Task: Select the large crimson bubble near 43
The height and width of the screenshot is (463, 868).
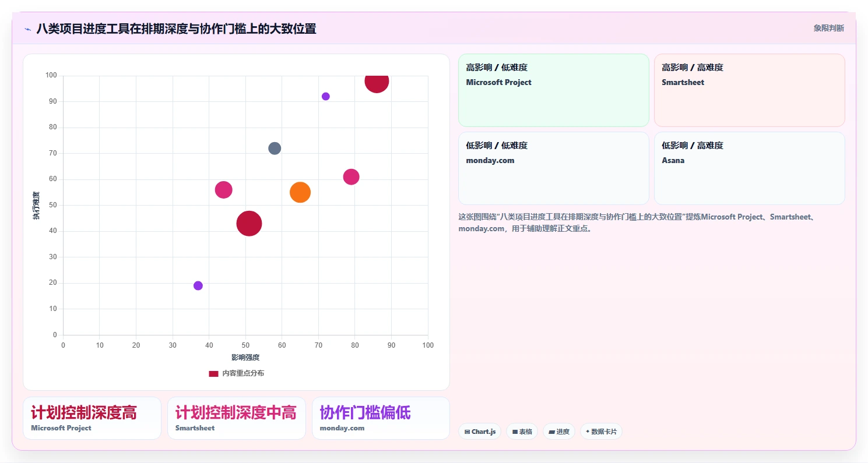Action: (249, 224)
